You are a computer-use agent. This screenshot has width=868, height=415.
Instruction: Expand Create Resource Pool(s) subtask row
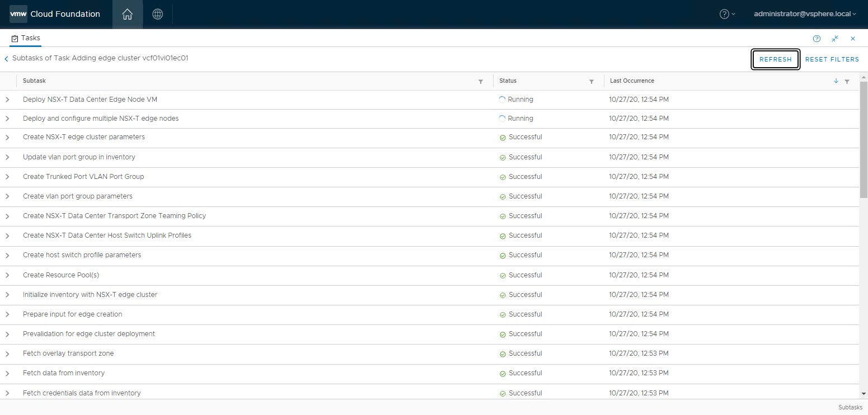point(7,275)
